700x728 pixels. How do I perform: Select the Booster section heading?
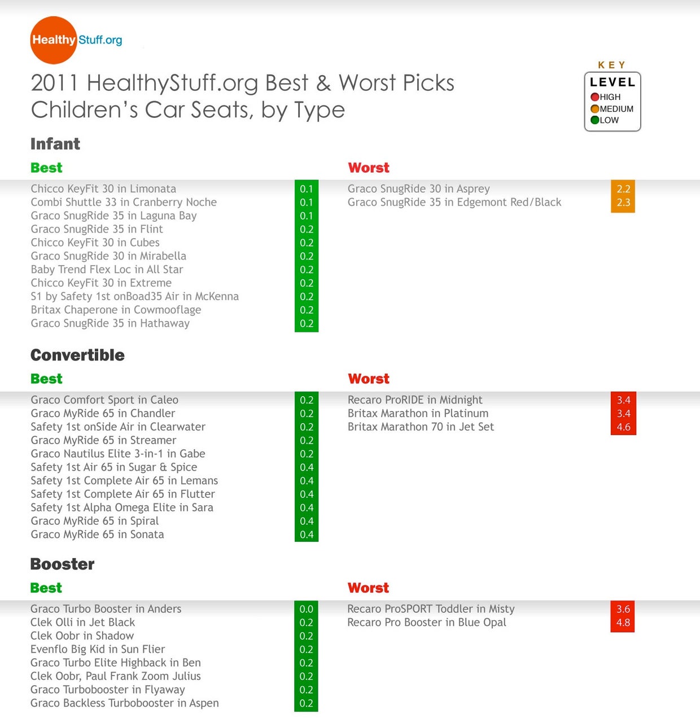point(62,564)
